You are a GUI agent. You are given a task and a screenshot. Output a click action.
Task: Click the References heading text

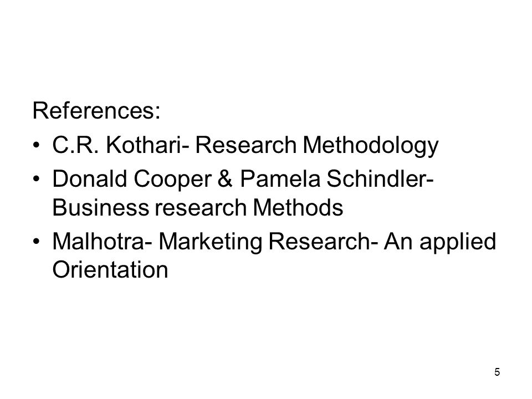pos(96,111)
